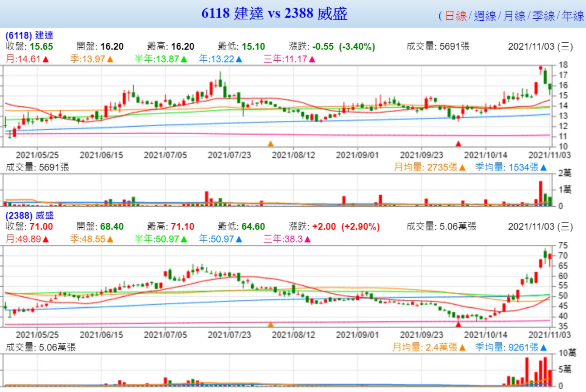
Task: Click red up arrow beside 建達 月:14.61
Action: click(x=46, y=59)
